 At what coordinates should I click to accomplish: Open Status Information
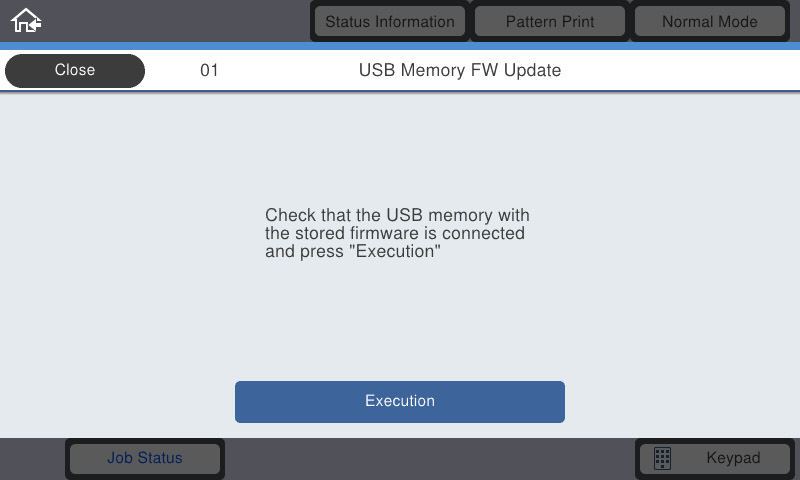coord(390,21)
